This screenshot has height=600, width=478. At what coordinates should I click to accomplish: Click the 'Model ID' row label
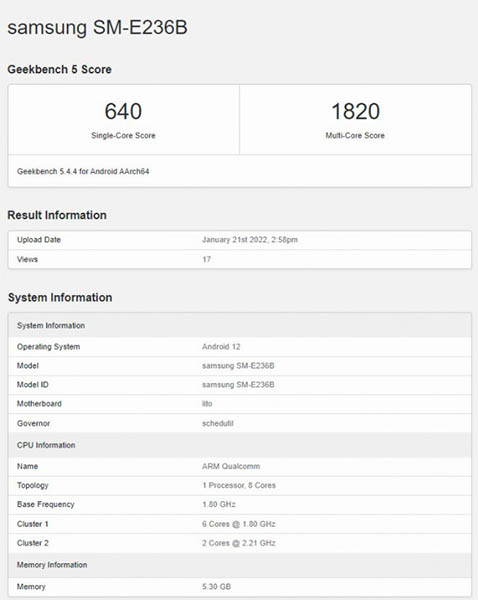33,385
